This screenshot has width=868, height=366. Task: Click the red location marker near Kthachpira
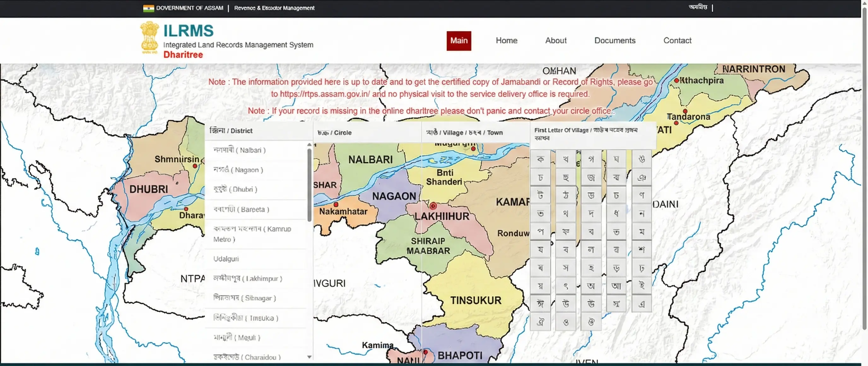coord(677,81)
